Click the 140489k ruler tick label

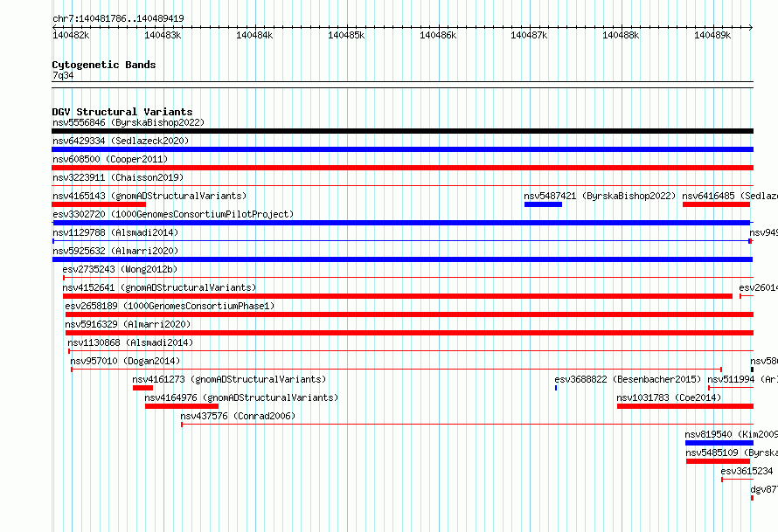pos(712,35)
